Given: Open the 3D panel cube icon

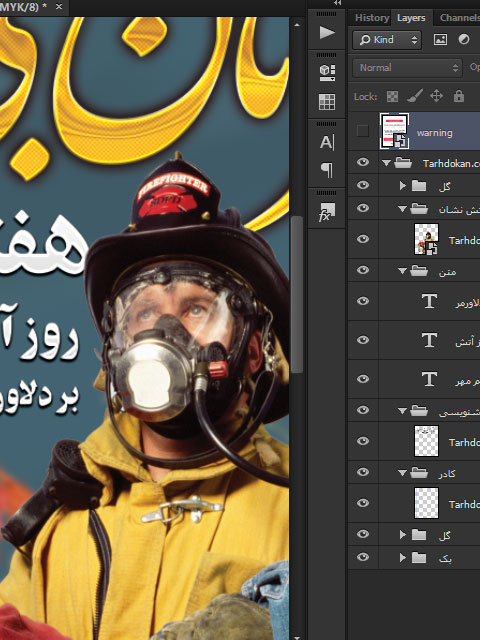Looking at the screenshot, I should 327,72.
